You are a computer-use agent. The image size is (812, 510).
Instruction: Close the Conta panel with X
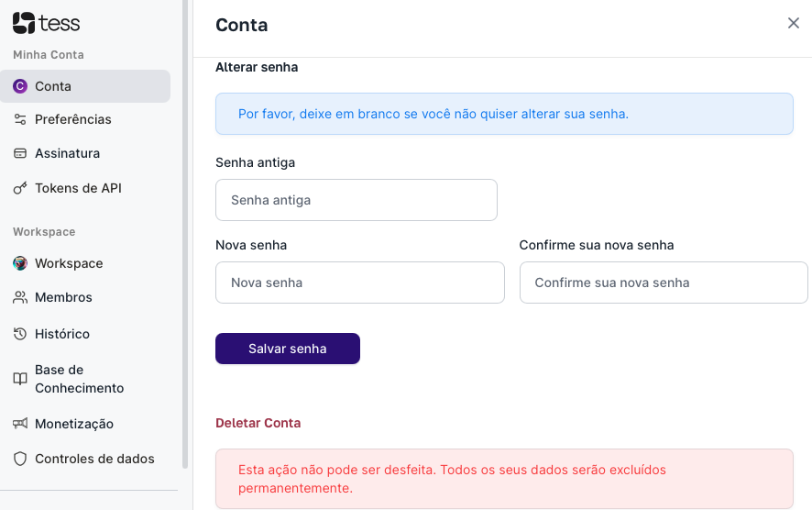(x=794, y=23)
